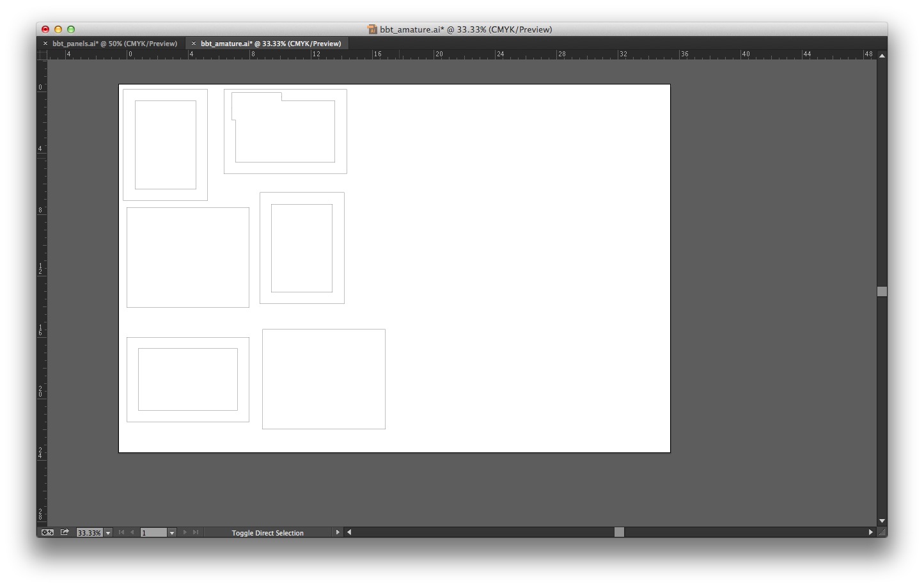The height and width of the screenshot is (588, 924).
Task: Click the vertical scrollbar up arrow
Action: pyautogui.click(x=882, y=56)
